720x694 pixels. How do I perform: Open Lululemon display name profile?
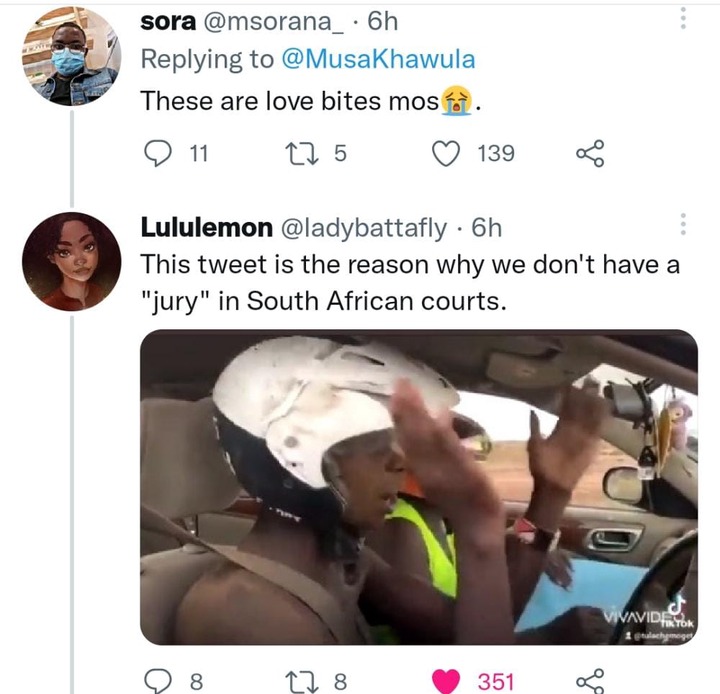click(207, 227)
